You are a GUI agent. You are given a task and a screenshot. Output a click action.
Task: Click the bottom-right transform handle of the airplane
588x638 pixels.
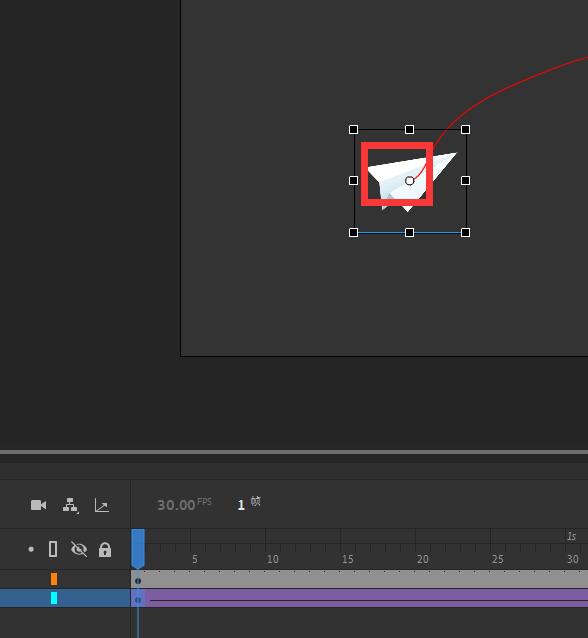pyautogui.click(x=466, y=232)
